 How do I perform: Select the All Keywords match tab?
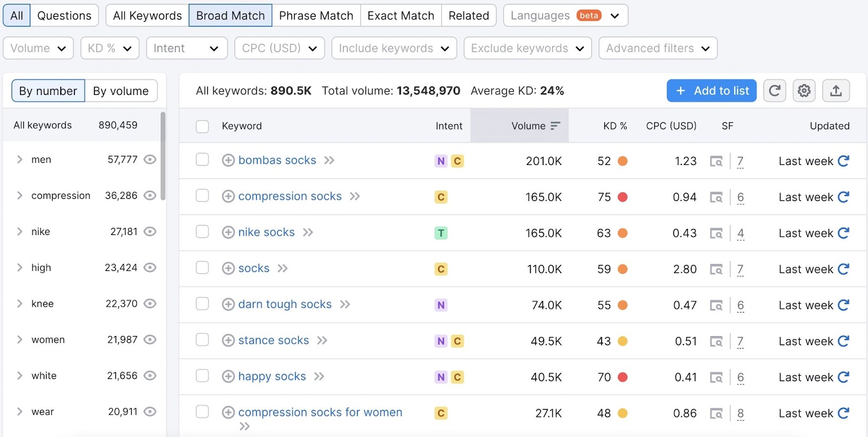point(148,16)
